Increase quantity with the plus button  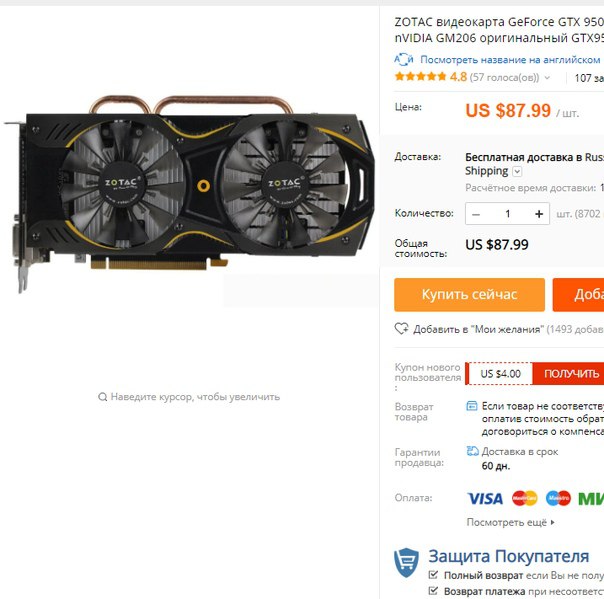point(539,214)
